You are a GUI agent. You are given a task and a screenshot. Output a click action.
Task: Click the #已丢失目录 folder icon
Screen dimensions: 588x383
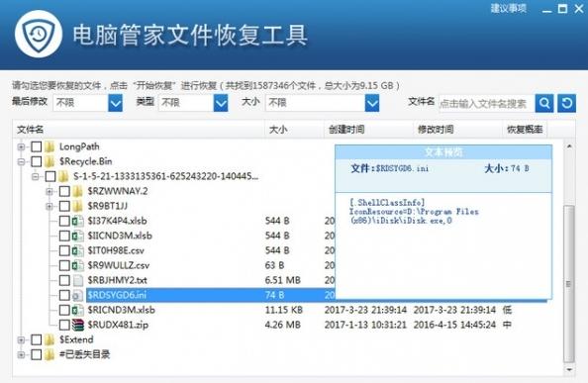[49, 354]
